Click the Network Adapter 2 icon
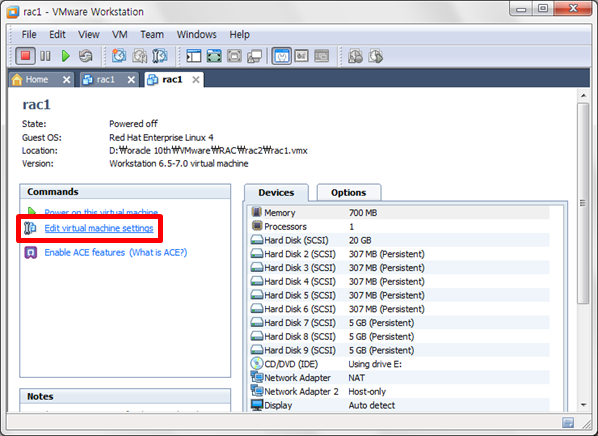Image resolution: width=598 pixels, height=436 pixels. click(x=257, y=391)
